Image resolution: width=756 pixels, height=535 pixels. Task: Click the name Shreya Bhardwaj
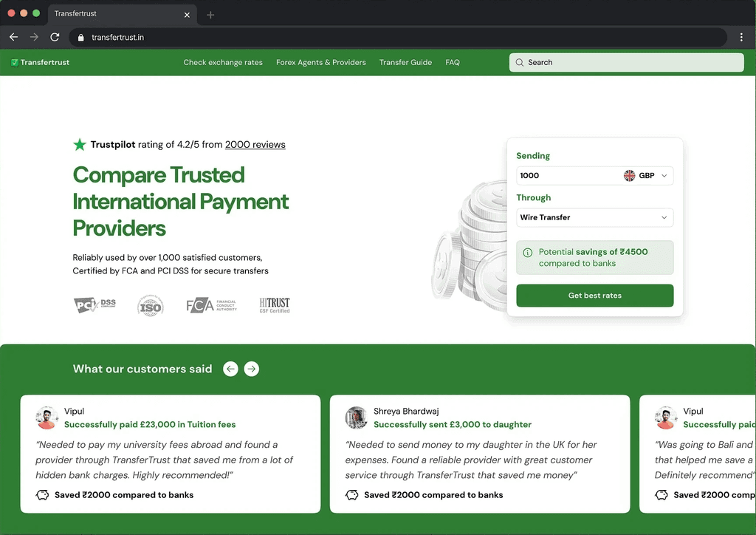coord(406,411)
